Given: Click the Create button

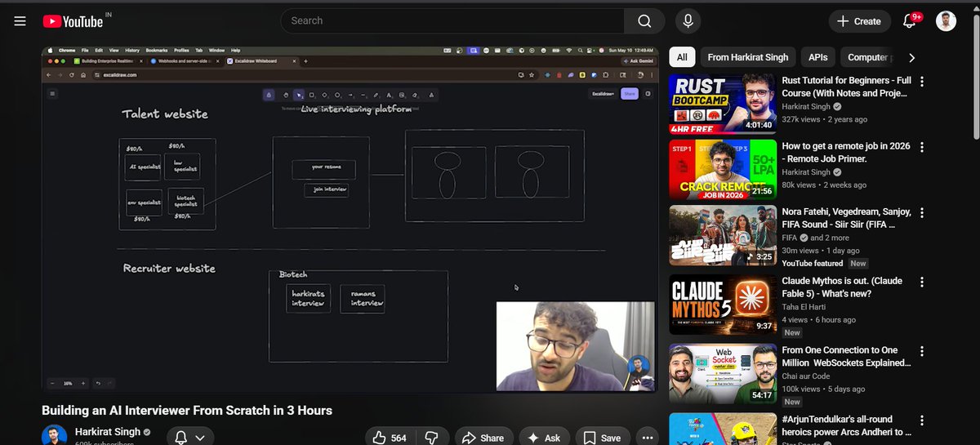Looking at the screenshot, I should 858,21.
